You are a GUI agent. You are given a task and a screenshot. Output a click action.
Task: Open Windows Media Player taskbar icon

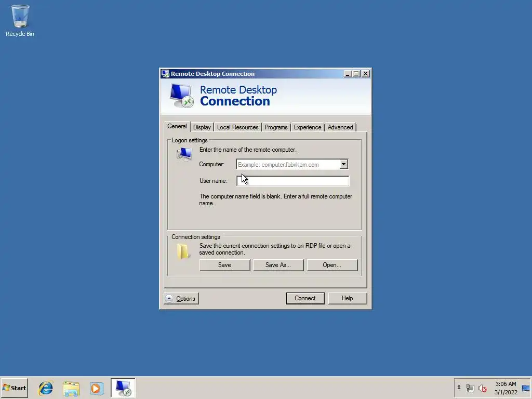pos(97,388)
